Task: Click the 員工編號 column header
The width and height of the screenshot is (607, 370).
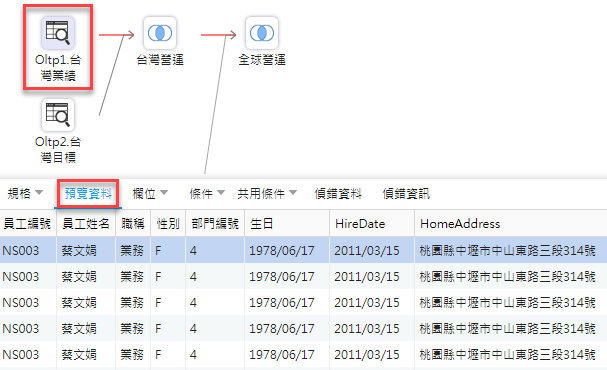Action: [x=28, y=223]
